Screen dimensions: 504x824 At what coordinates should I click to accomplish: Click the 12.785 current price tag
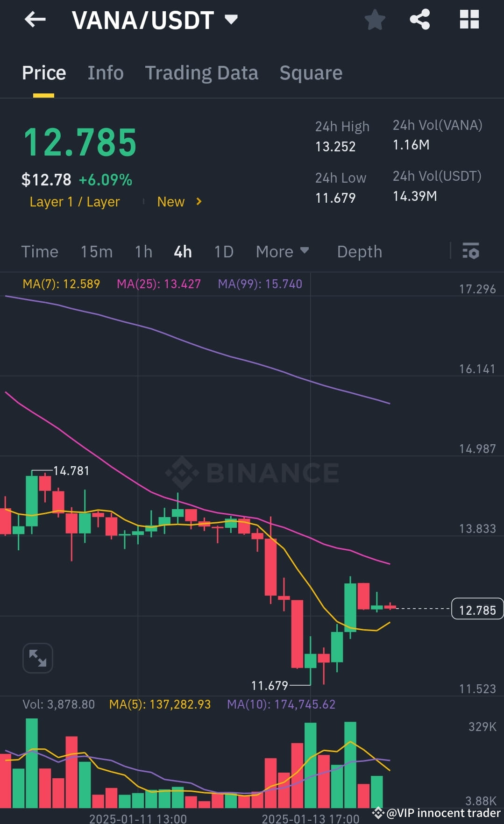[x=477, y=610]
